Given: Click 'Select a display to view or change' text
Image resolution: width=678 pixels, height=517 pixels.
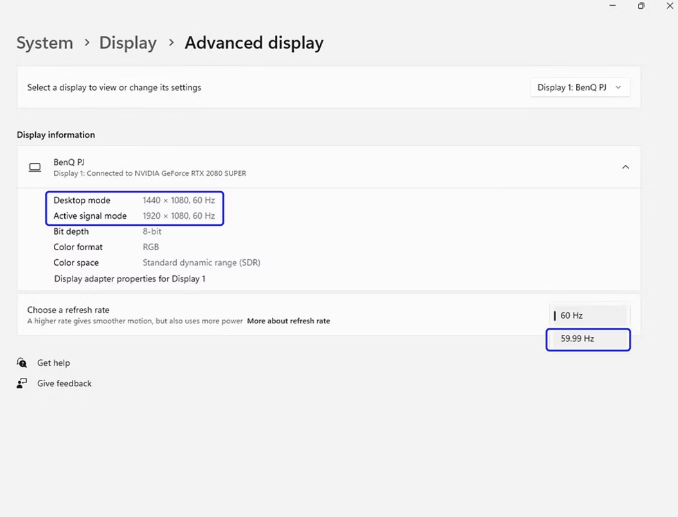Looking at the screenshot, I should (114, 87).
